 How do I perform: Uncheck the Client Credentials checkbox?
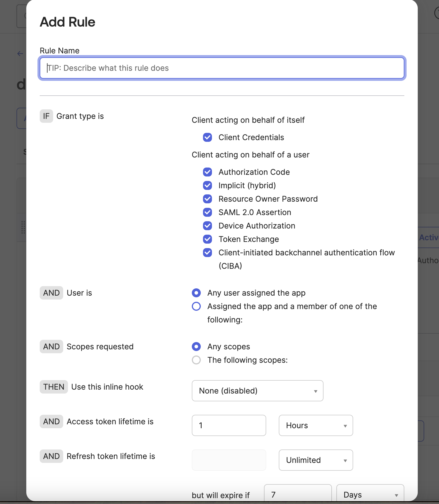pos(207,137)
